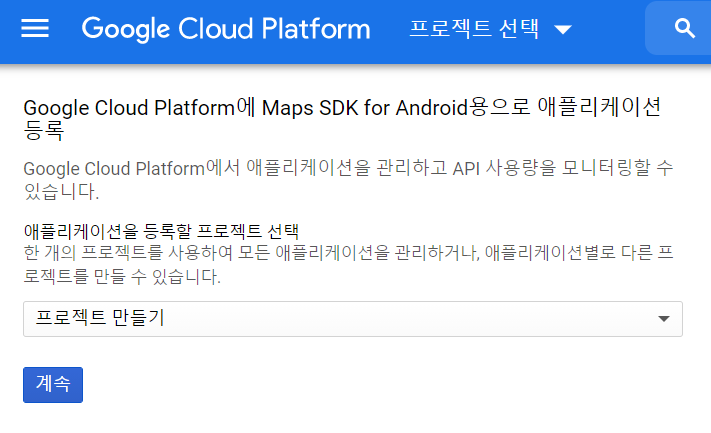Expand the 프로젝트 만들기 dropdown
Screen dimensions: 711x433
(x=353, y=319)
